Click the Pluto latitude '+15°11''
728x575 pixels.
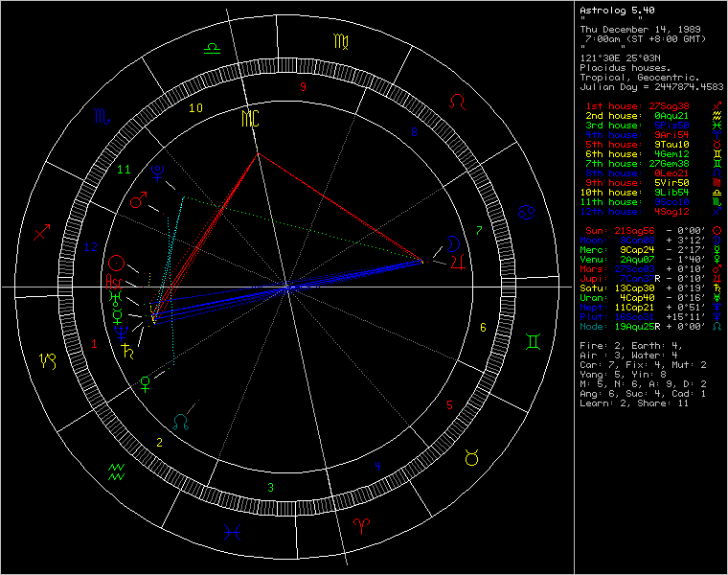[685, 317]
